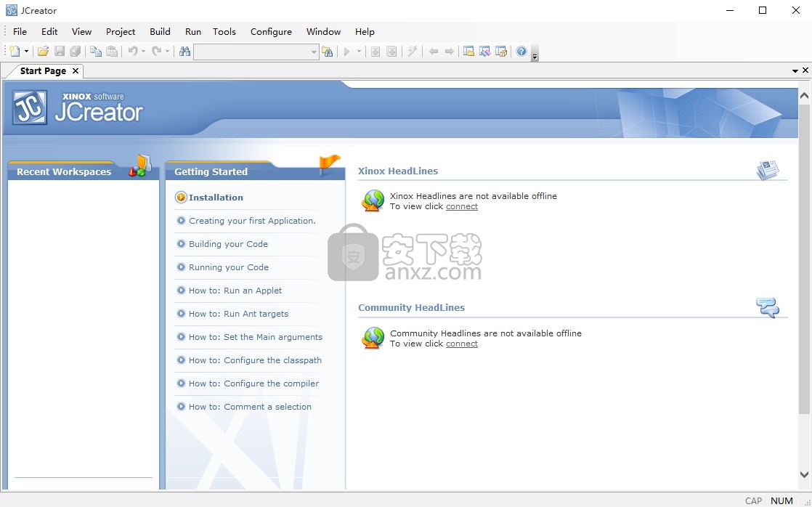This screenshot has height=507, width=812.
Task: Open the Run menu
Action: click(x=193, y=31)
